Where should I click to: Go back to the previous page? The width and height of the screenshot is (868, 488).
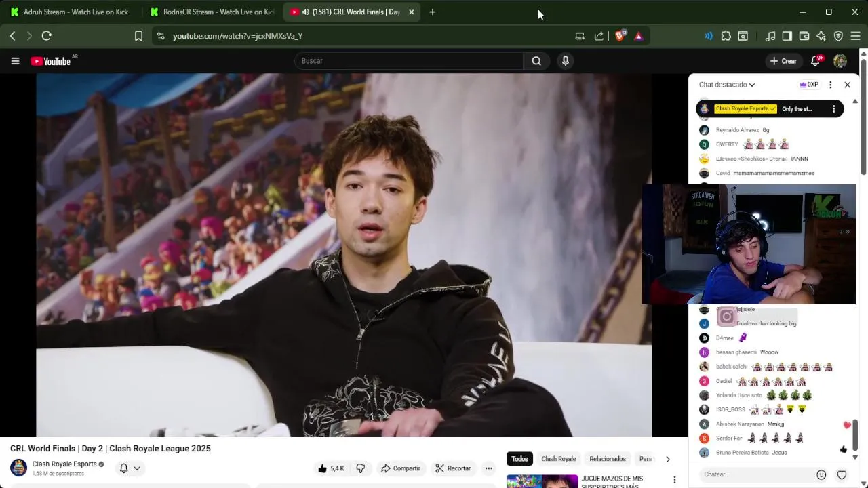(x=13, y=36)
